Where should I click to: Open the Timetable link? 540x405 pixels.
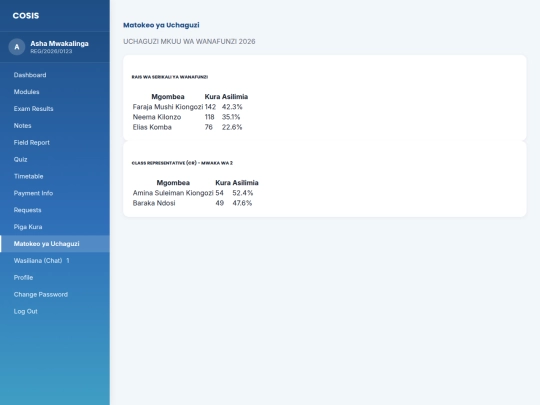(x=55, y=176)
